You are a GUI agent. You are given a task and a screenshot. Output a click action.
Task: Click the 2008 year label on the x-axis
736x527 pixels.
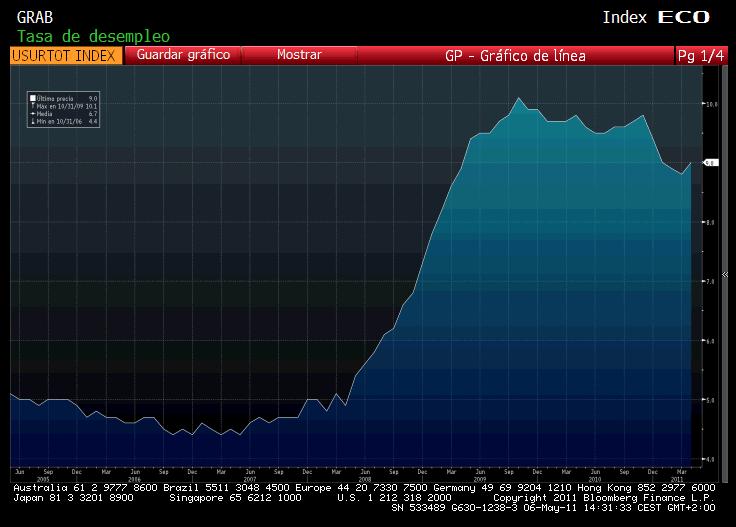click(x=365, y=479)
